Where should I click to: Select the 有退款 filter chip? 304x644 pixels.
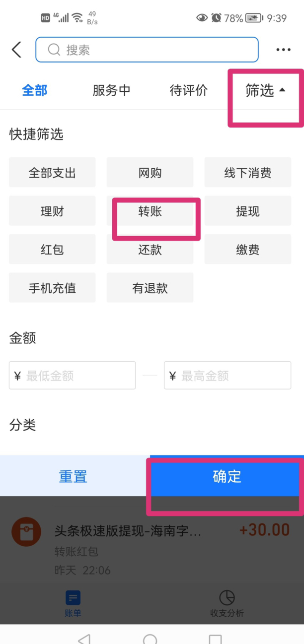pos(150,288)
